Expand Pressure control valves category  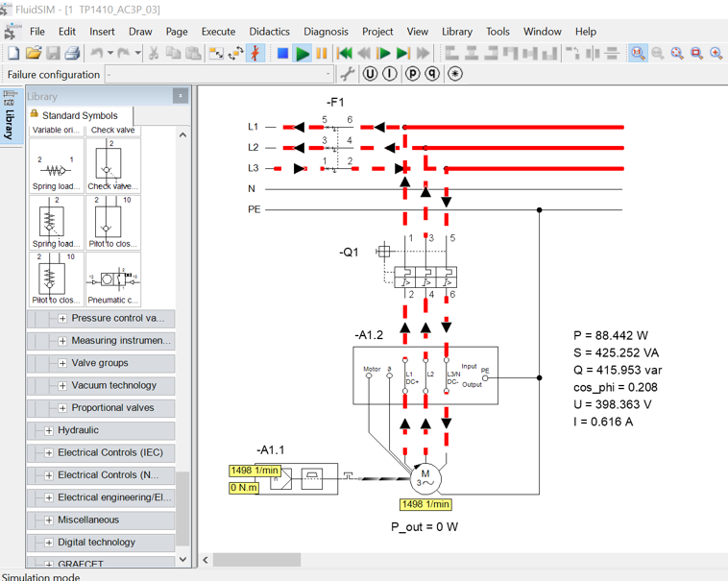(62, 318)
